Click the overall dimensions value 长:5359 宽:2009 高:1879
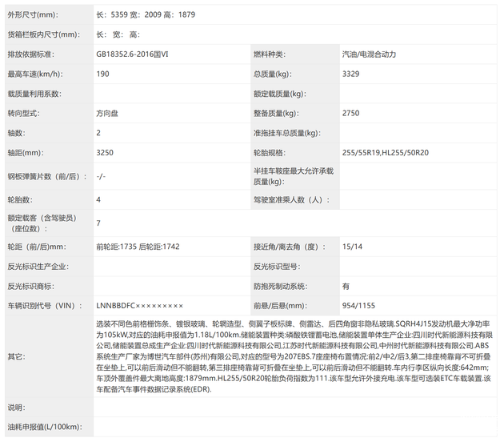Screen dimensions: 504x442 tap(145, 14)
